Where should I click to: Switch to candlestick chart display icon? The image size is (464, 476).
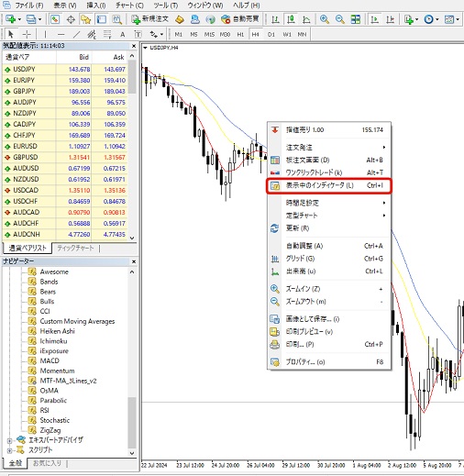291,19
